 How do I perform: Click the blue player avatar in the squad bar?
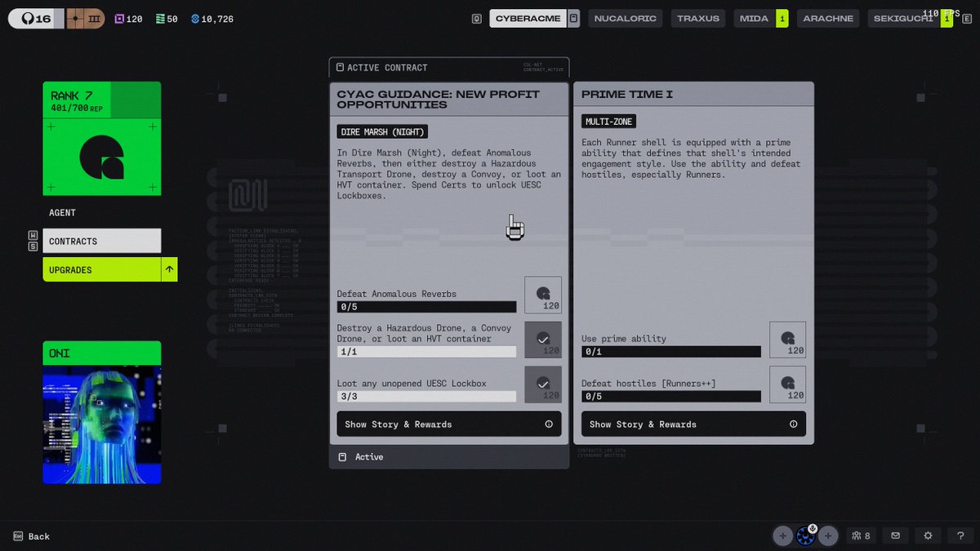(x=805, y=536)
